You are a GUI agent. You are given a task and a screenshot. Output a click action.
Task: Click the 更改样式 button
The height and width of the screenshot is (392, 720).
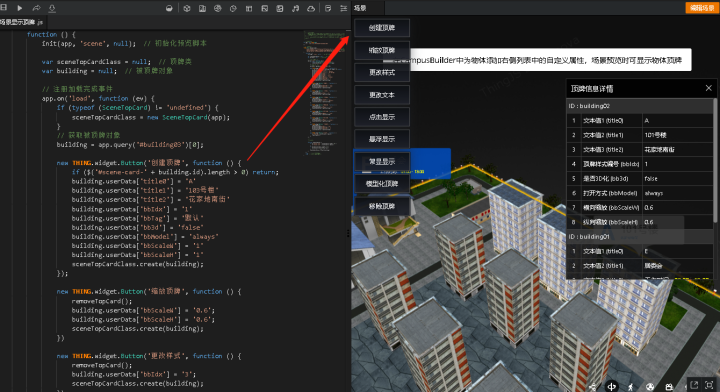pyautogui.click(x=382, y=73)
